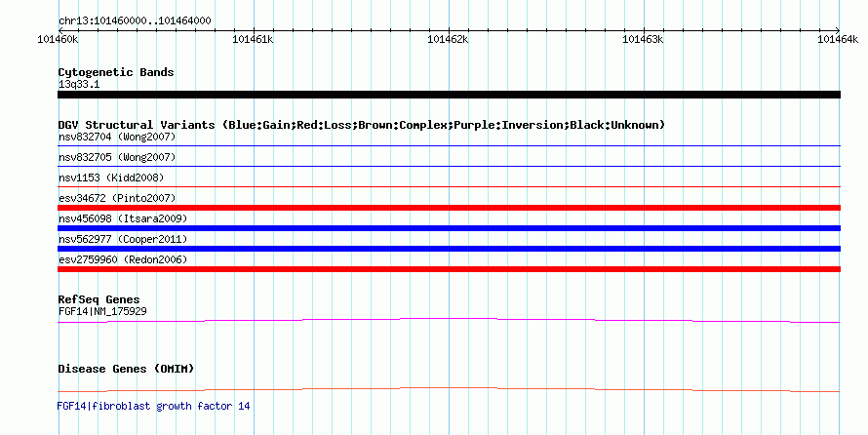Open FGF14|fibroblast growth factor 14 link

coord(153,406)
